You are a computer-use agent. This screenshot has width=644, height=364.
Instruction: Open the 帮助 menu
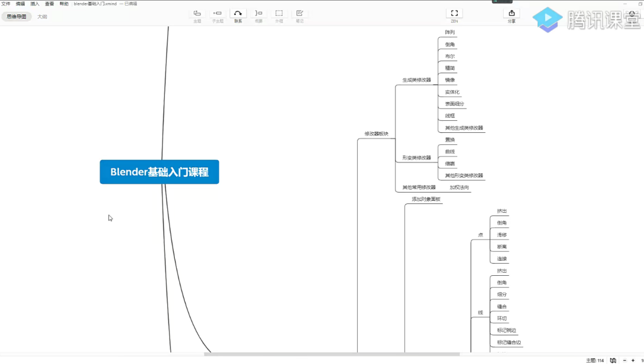coord(64,4)
